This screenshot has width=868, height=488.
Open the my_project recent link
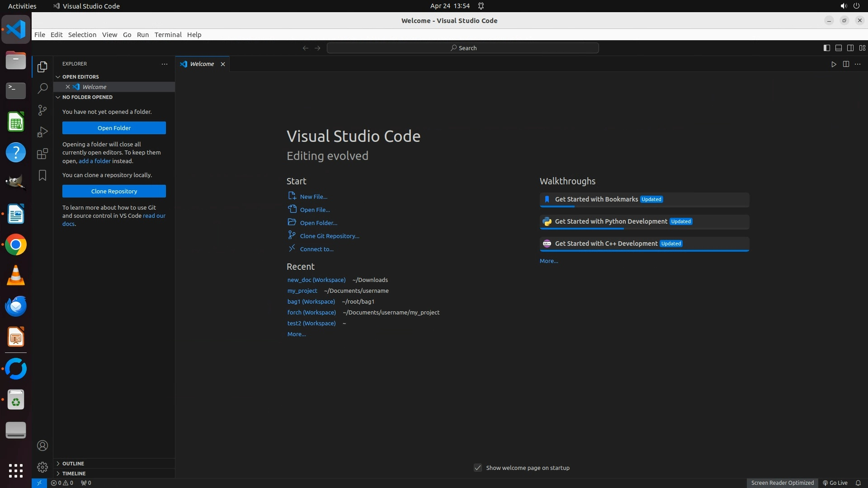(302, 291)
